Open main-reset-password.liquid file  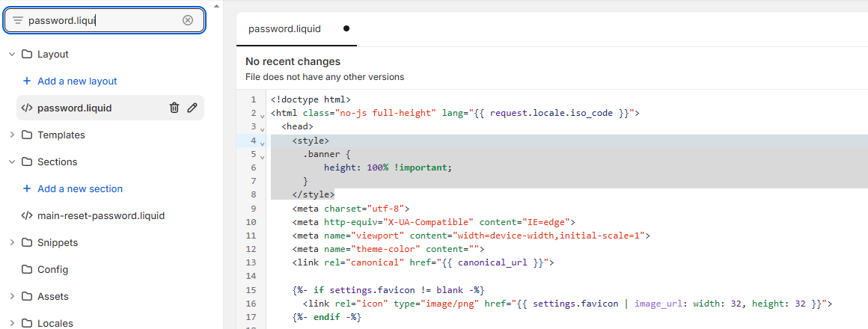click(x=101, y=215)
